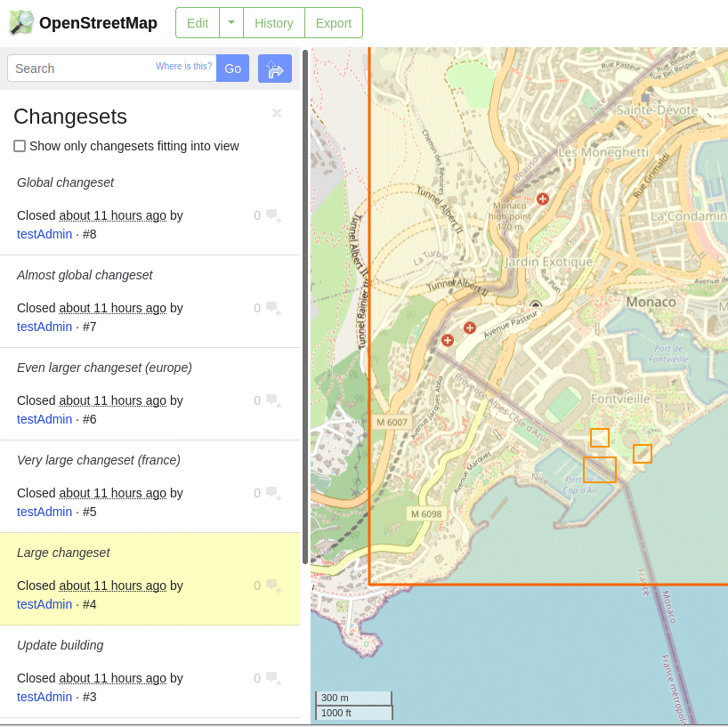Viewport: 728px width, 727px height.
Task: Open the History tab
Action: pyautogui.click(x=274, y=23)
